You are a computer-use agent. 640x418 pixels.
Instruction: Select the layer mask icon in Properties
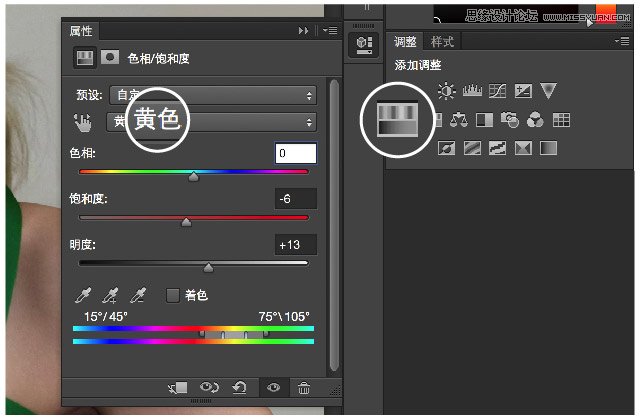pyautogui.click(x=110, y=58)
